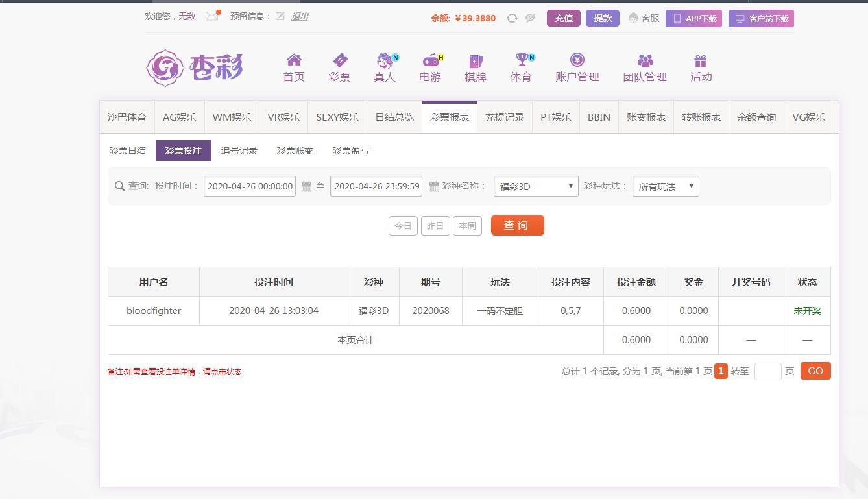Open the 彩种名称 福彩3D dropdown

tap(536, 186)
